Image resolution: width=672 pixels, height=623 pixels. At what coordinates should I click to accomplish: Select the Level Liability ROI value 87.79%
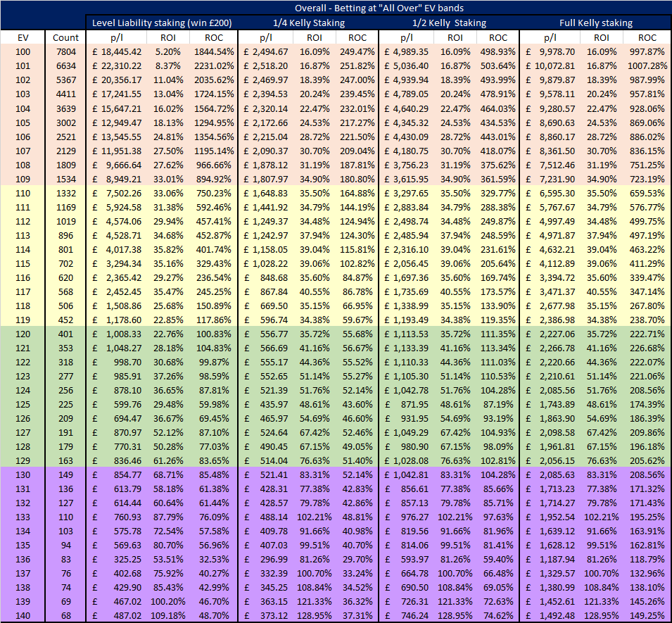(x=168, y=518)
